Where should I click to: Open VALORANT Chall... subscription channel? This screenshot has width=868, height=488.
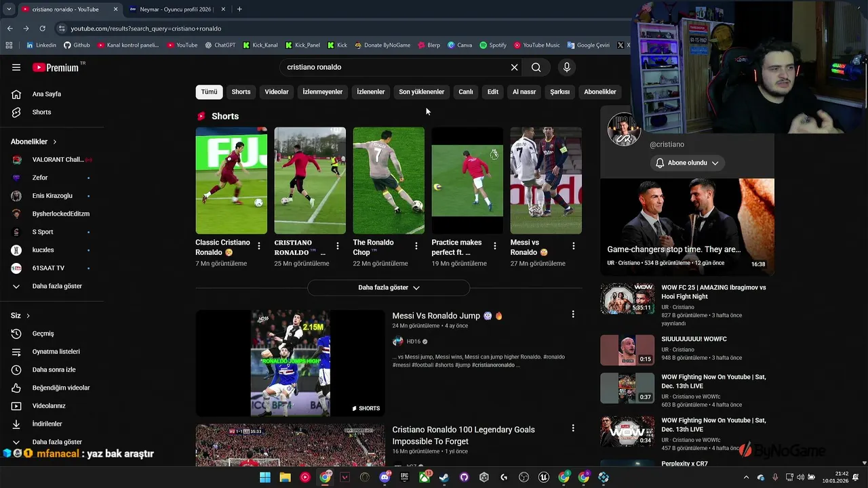(x=52, y=160)
